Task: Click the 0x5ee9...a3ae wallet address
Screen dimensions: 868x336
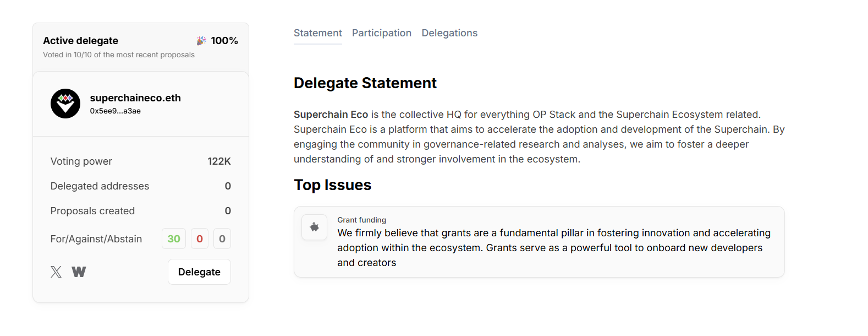Action: 116,111
